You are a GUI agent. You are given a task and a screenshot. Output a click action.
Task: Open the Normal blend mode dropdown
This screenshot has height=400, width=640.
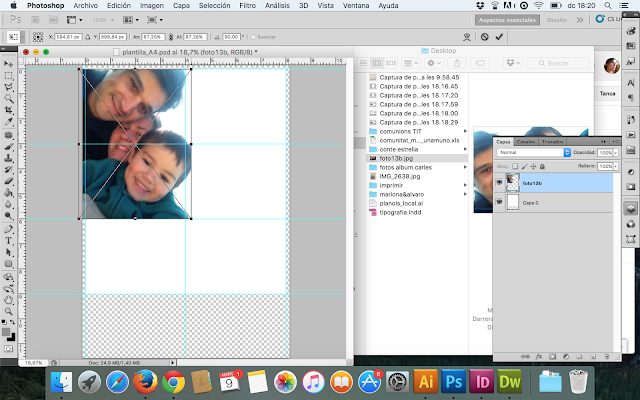tap(533, 153)
